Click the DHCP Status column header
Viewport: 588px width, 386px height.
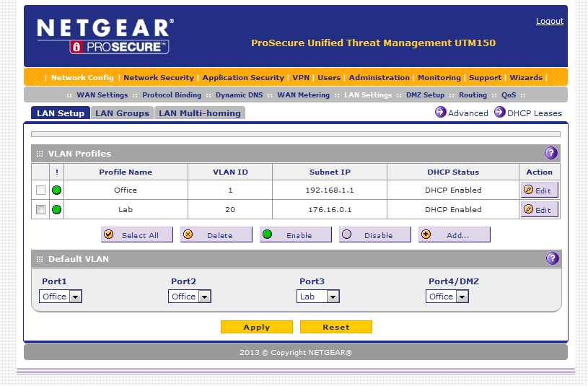pos(453,172)
